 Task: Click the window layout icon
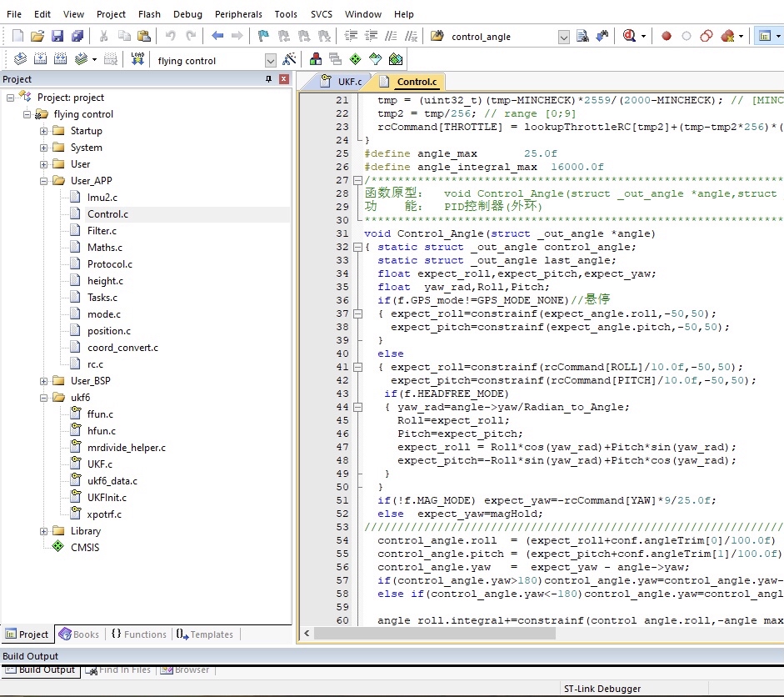point(765,36)
